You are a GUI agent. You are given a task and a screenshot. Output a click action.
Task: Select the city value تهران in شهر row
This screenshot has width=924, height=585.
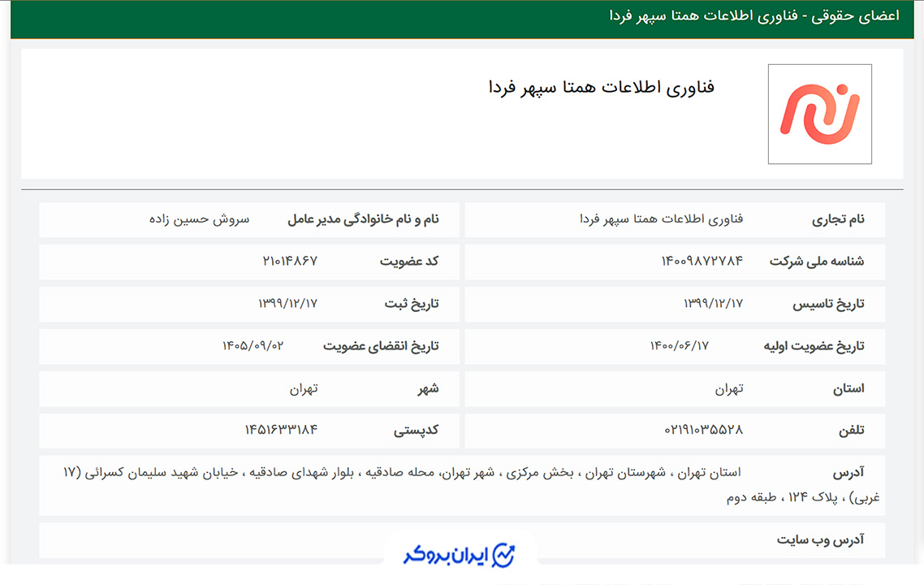tap(304, 388)
